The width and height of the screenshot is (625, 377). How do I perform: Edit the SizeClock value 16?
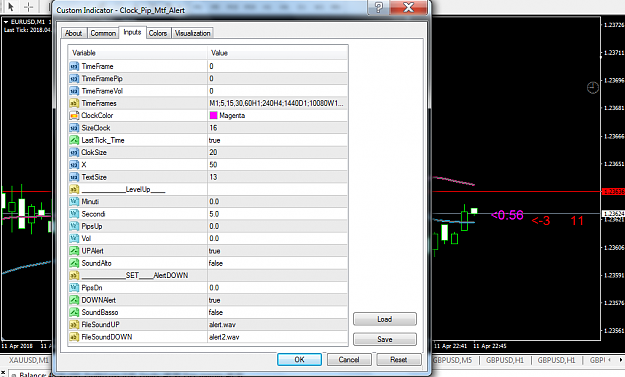(x=278, y=128)
